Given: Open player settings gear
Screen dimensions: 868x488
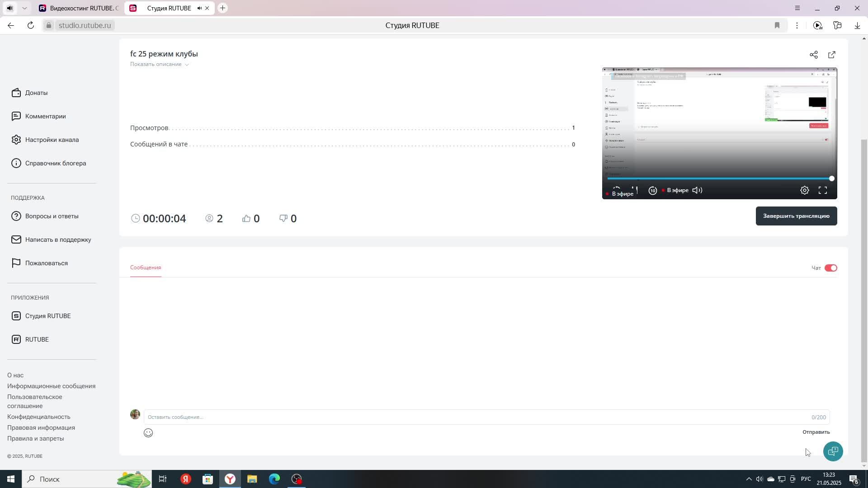Looking at the screenshot, I should (805, 190).
